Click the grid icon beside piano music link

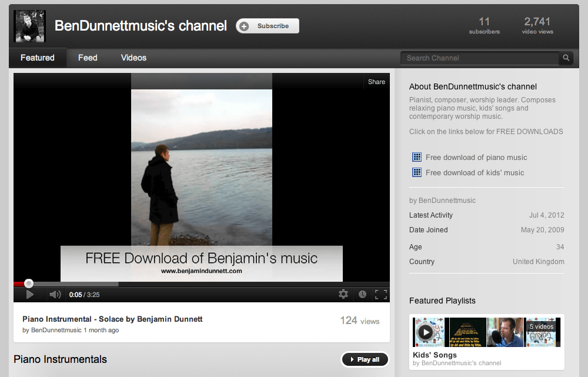tap(417, 157)
